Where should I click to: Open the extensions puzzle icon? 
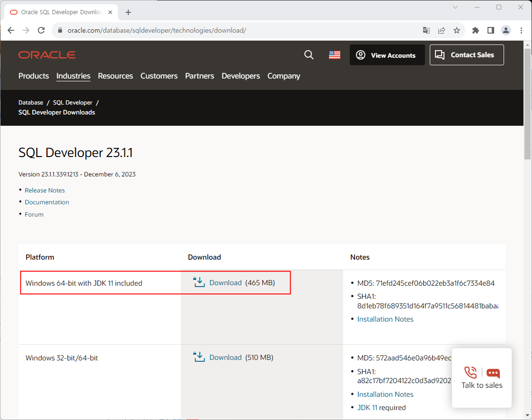[475, 30]
